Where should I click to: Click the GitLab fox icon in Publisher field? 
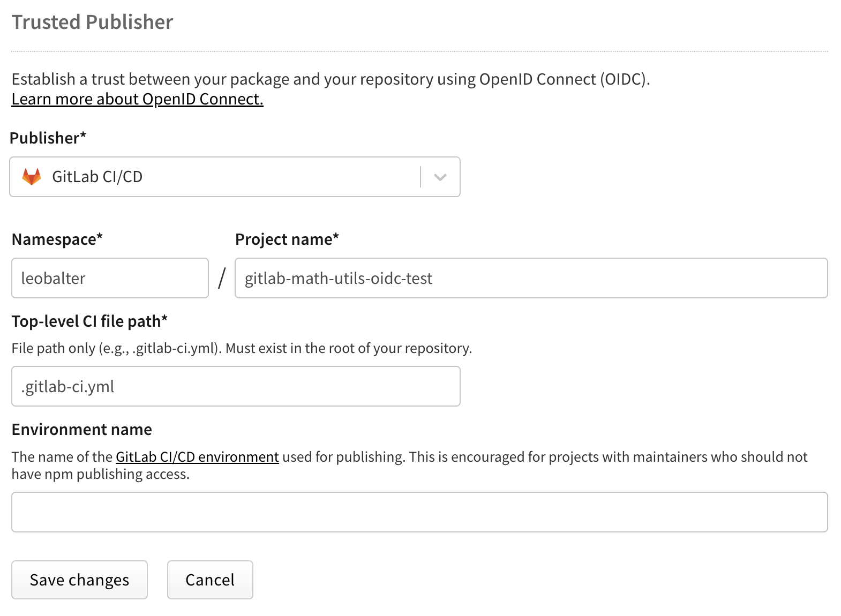pyautogui.click(x=32, y=177)
